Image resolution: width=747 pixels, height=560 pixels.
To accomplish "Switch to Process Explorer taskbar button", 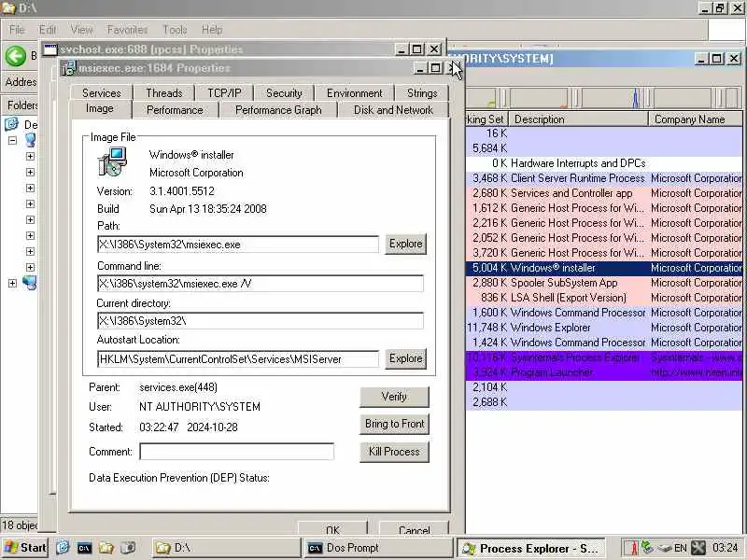I will pyautogui.click(x=530, y=549).
